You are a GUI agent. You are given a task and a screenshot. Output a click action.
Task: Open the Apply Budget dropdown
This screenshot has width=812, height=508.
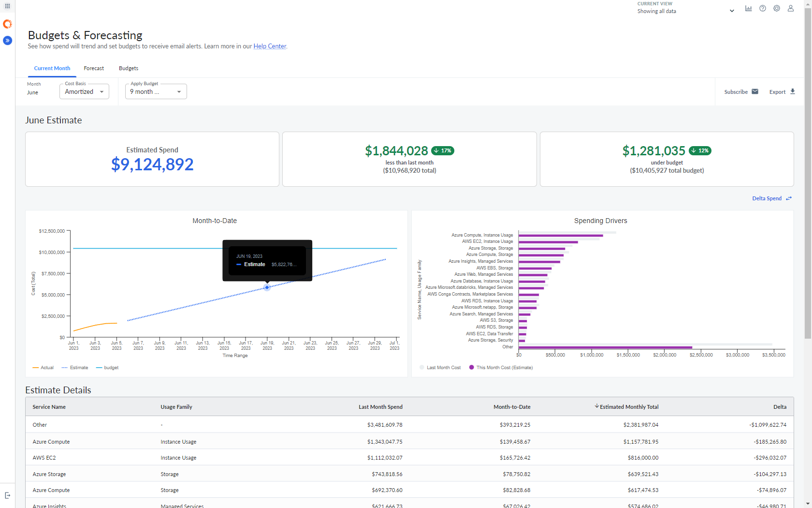[155, 91]
